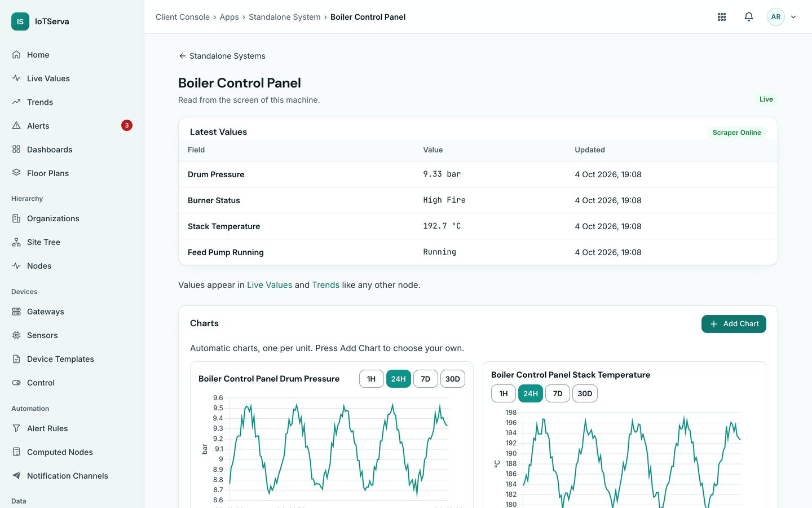Click the Alerts badge showing 3
This screenshot has height=508, width=812.
coord(127,125)
